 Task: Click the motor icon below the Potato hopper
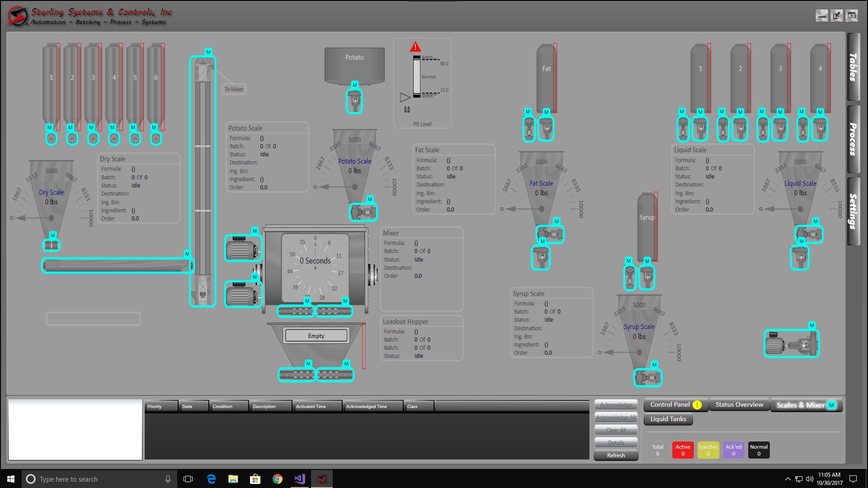click(x=354, y=101)
